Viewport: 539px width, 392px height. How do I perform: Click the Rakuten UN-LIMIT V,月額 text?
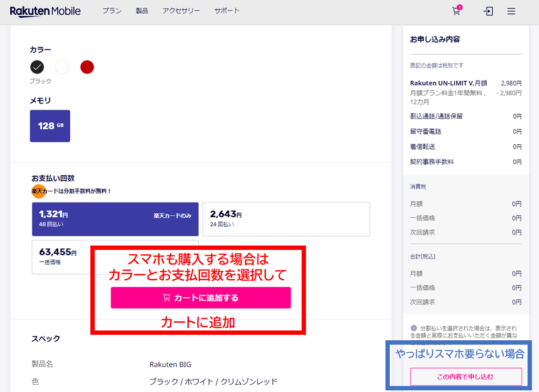click(x=449, y=83)
